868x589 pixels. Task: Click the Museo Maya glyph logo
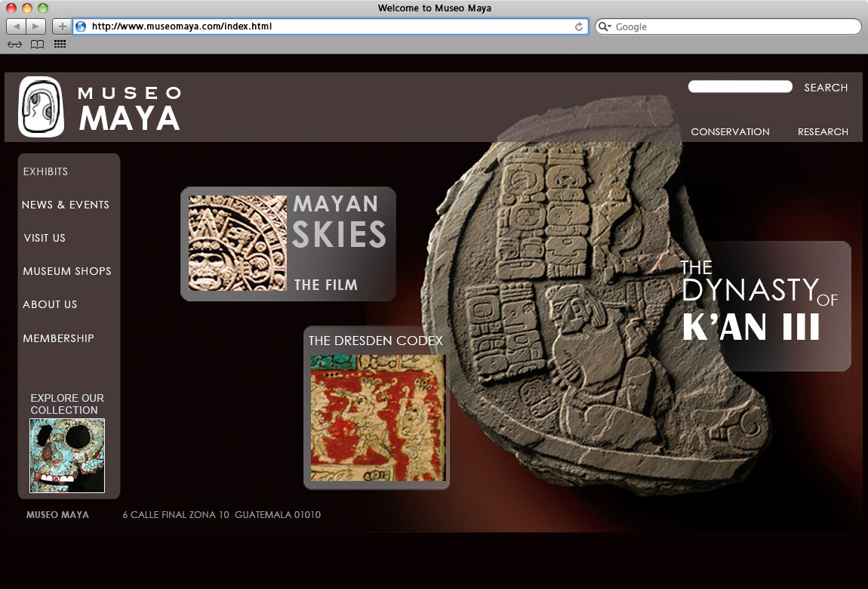[42, 106]
